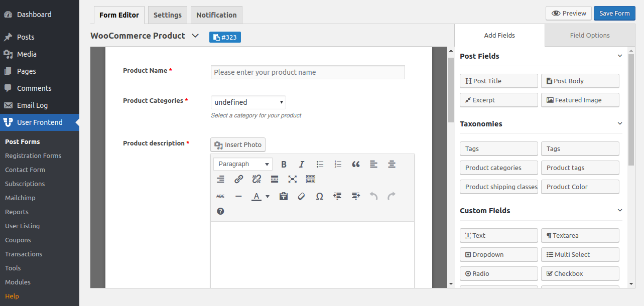Apply blockquote formatting
This screenshot has height=306, width=644.
[x=356, y=164]
